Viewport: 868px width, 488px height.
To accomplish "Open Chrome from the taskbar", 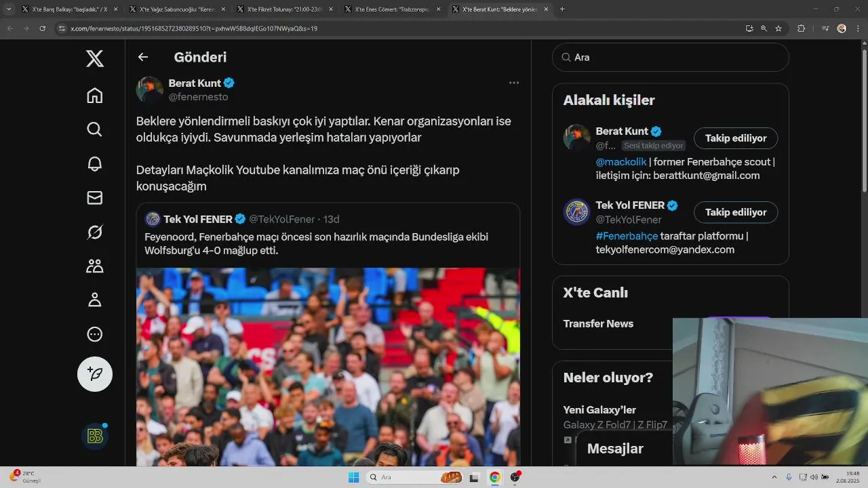I will tap(495, 477).
